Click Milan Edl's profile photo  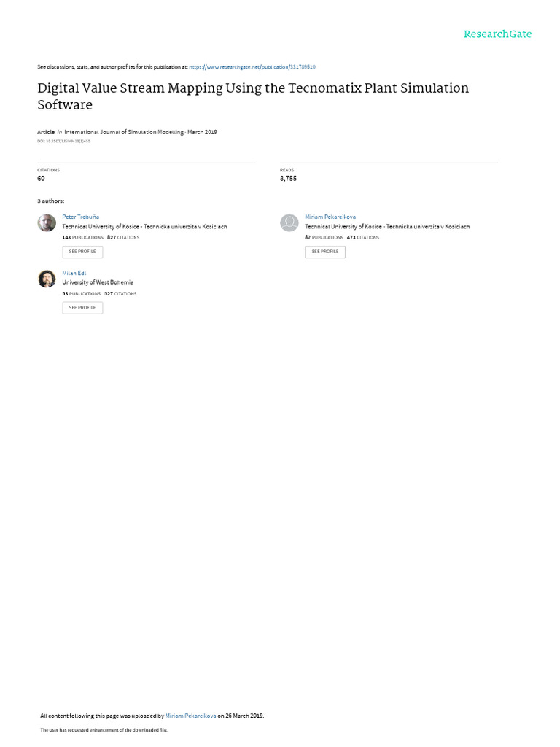[47, 279]
